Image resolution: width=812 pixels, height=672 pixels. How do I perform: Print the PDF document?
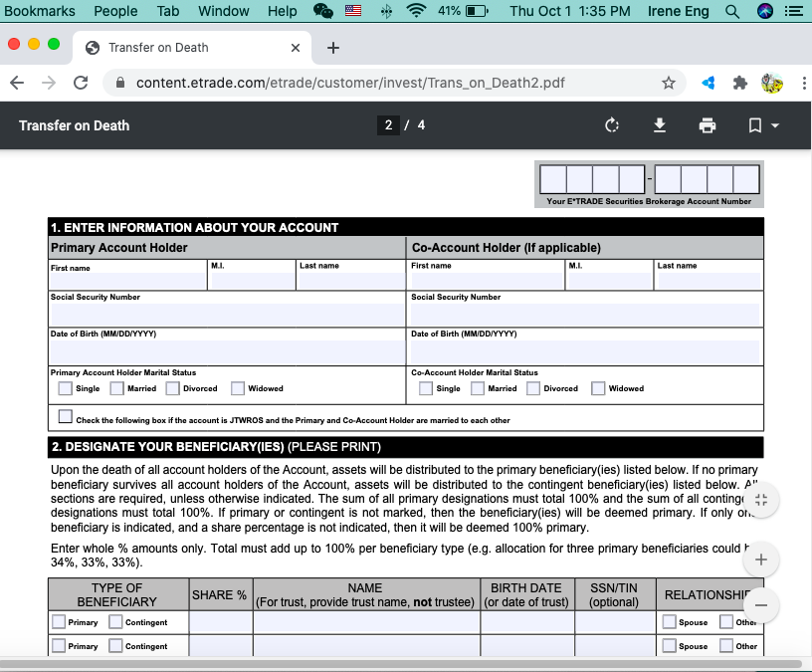pyautogui.click(x=707, y=125)
